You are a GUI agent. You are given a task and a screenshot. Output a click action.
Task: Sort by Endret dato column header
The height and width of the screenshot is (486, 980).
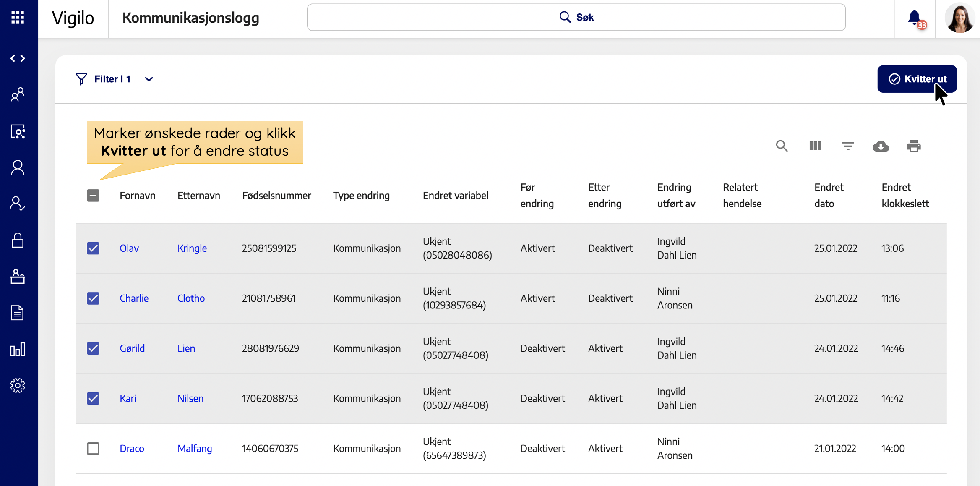(829, 195)
